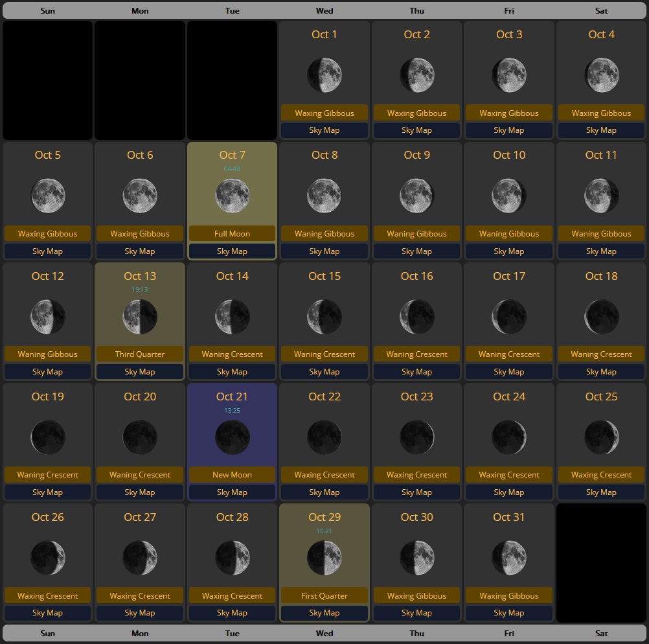Click the Wed column header at top
The width and height of the screenshot is (649, 644).
coord(324,10)
